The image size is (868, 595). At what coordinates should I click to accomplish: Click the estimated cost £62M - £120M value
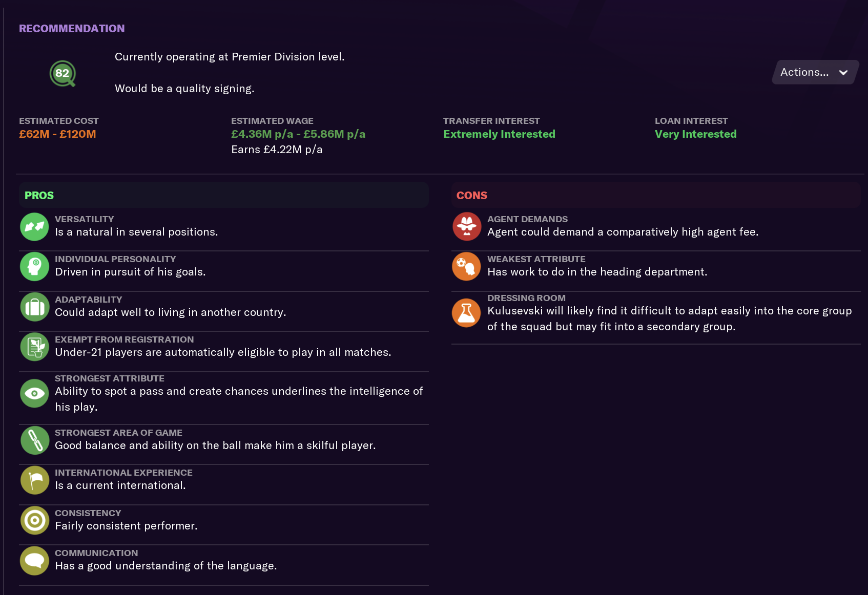pos(57,134)
